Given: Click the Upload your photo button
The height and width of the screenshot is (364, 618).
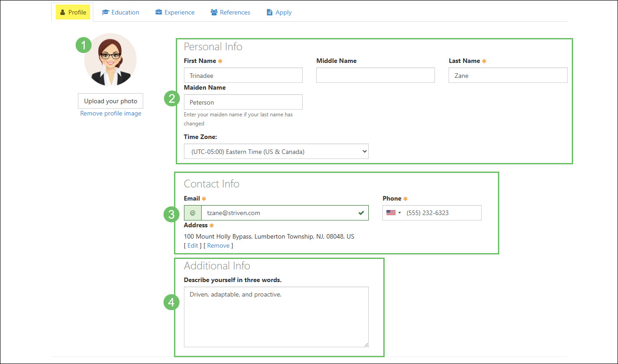Looking at the screenshot, I should [x=110, y=101].
